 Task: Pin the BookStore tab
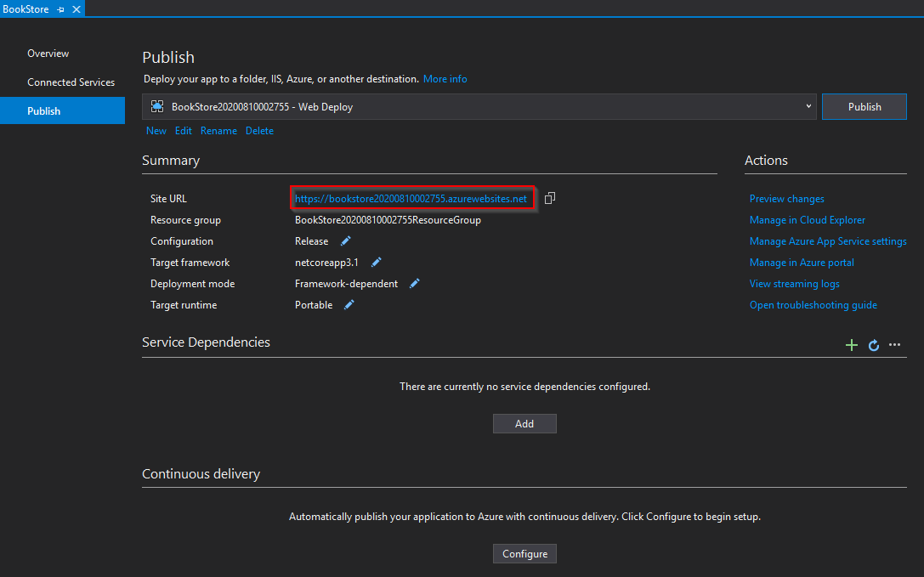tap(60, 9)
